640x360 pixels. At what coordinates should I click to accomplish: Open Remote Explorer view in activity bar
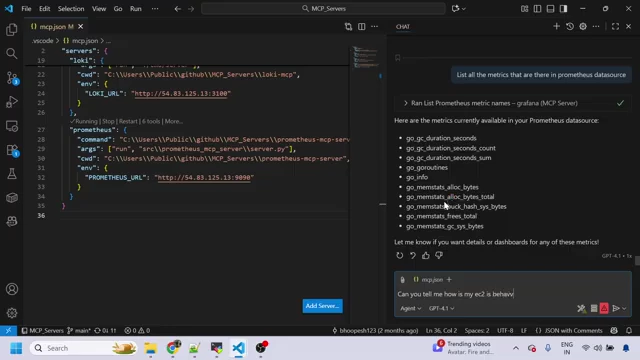(x=12, y=126)
